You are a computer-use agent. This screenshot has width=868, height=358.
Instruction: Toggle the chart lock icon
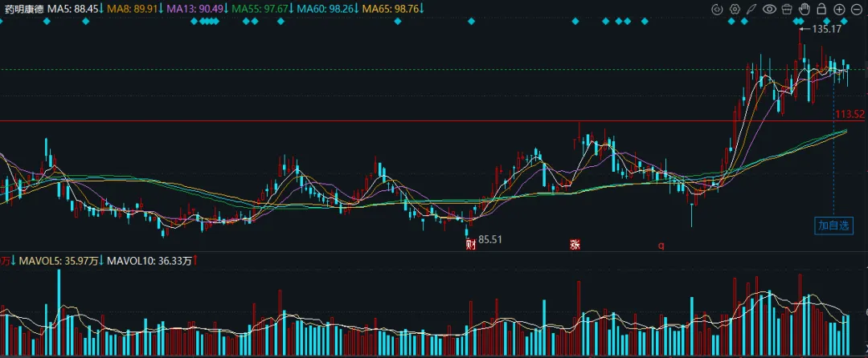pos(821,9)
